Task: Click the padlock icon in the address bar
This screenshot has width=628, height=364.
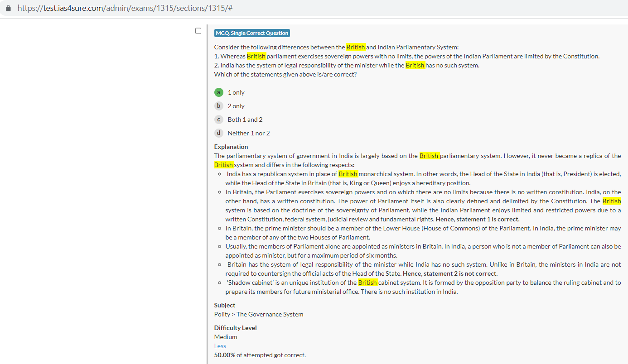Action: pos(8,8)
